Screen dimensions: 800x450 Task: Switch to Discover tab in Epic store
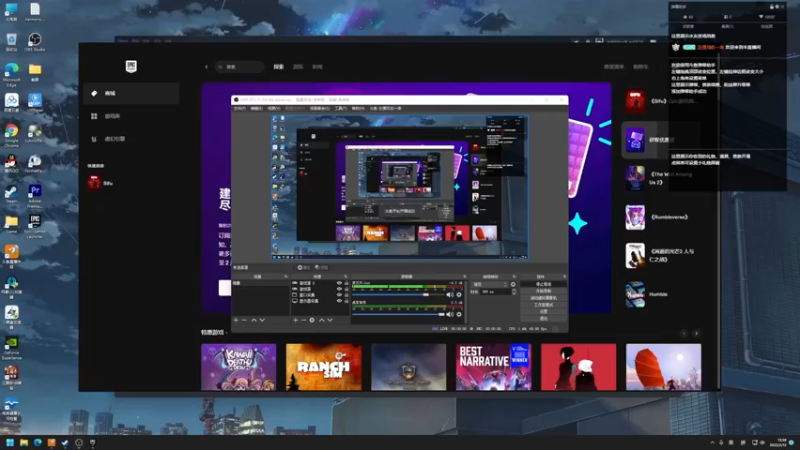(x=279, y=67)
